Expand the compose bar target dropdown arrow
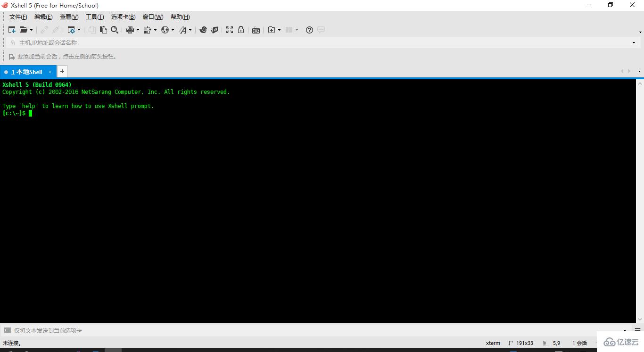 point(625,331)
